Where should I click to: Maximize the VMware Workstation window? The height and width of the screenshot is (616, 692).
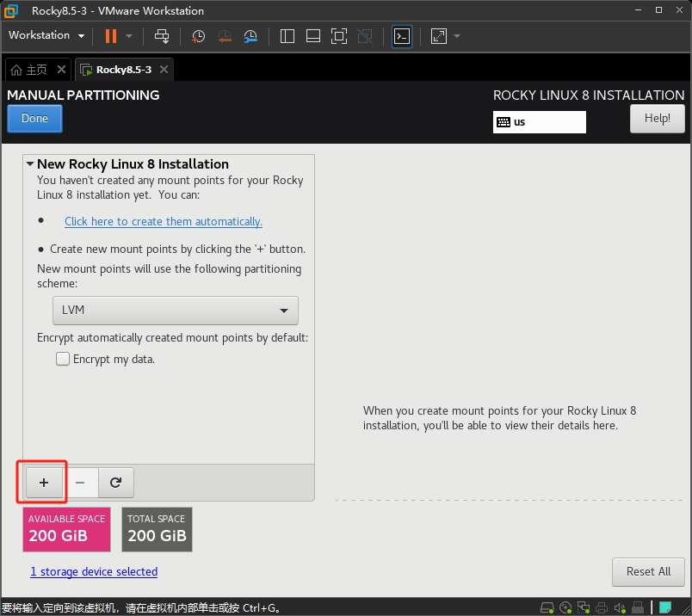pyautogui.click(x=658, y=9)
